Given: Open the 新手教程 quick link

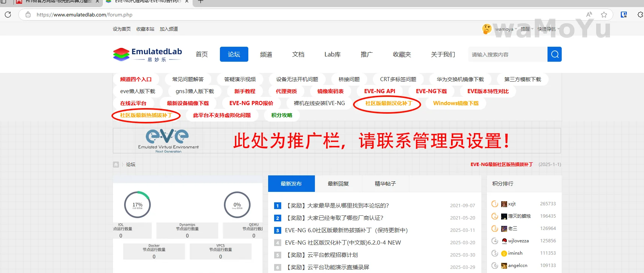Looking at the screenshot, I should 245,91.
